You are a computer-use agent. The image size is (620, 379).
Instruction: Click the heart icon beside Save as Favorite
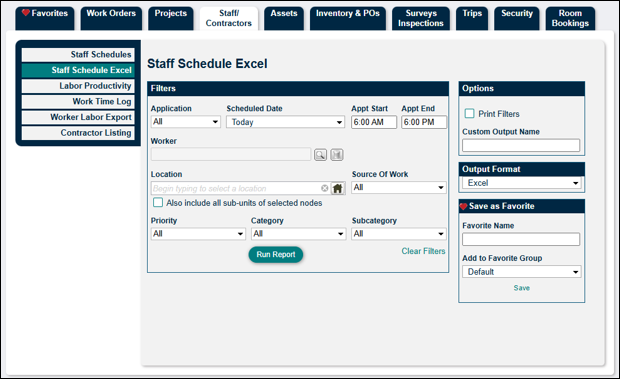[x=464, y=206]
